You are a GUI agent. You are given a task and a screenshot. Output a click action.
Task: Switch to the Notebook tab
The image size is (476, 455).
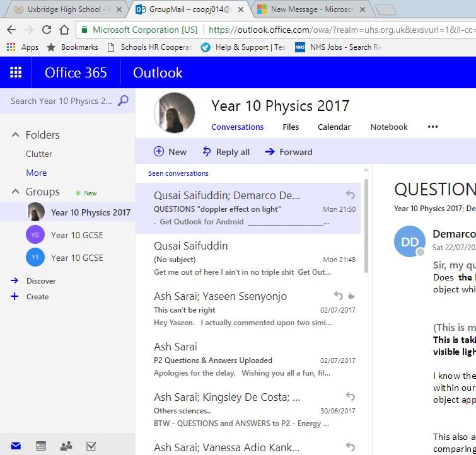point(389,127)
